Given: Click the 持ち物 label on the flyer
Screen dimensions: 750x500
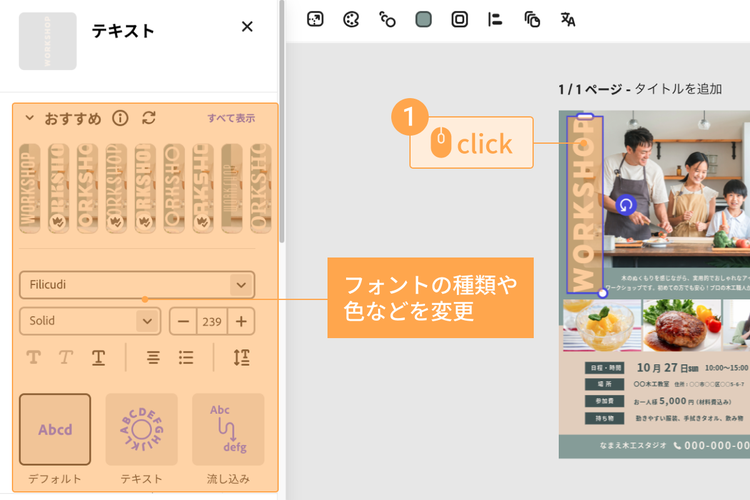Looking at the screenshot, I should click(x=605, y=418).
